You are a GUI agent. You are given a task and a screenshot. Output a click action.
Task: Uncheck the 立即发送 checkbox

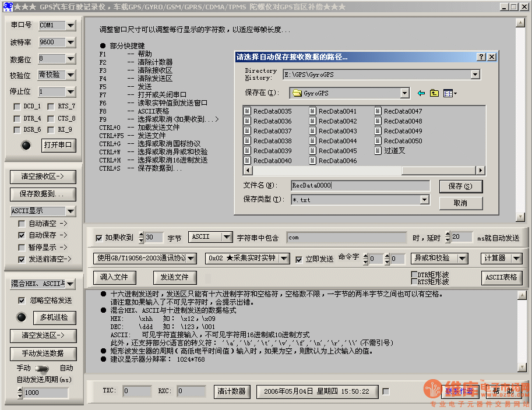(x=299, y=259)
